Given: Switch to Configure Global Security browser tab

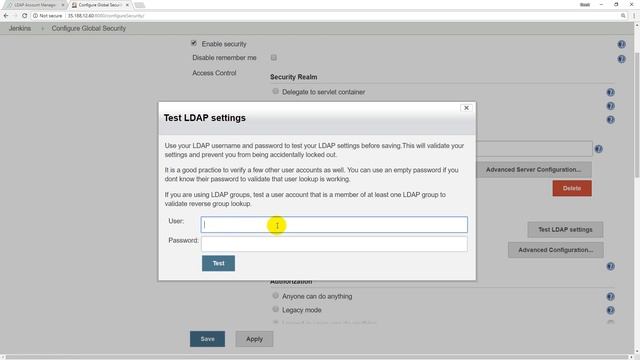Looking at the screenshot, I should [x=100, y=5].
